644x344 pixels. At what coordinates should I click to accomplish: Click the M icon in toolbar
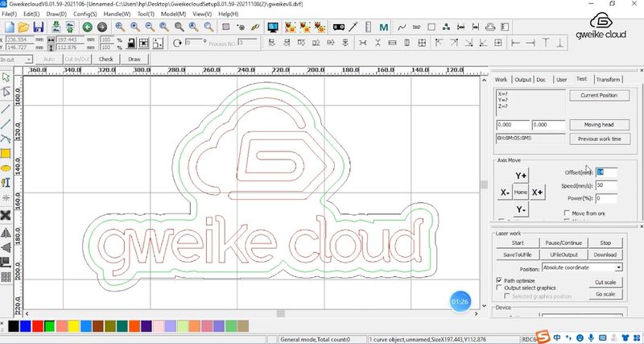click(x=384, y=27)
